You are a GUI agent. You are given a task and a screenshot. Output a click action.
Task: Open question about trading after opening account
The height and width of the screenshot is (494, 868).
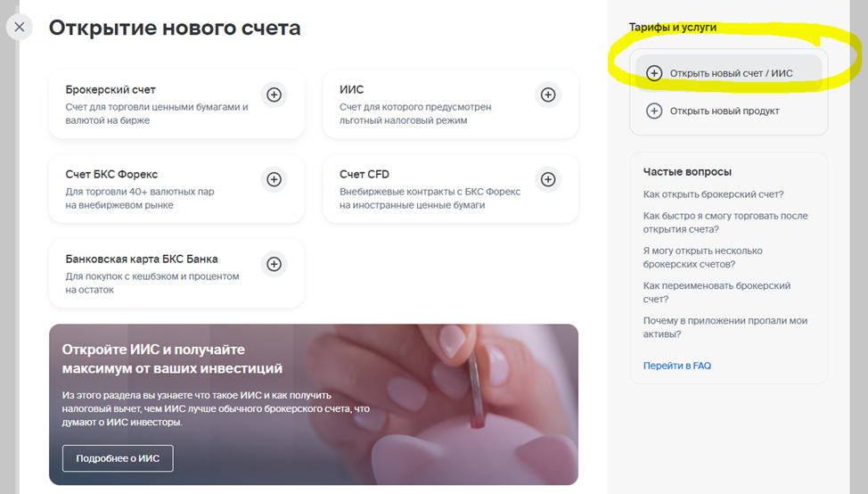pos(725,222)
